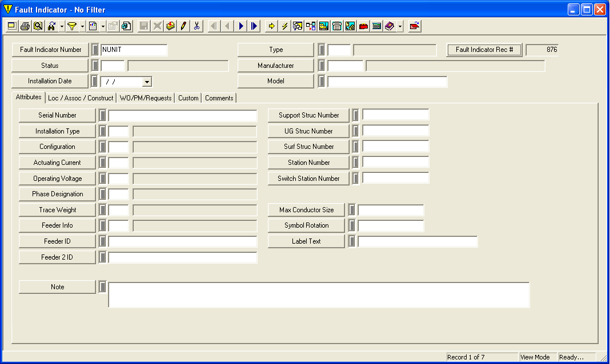Click the Serial Number input field
Image resolution: width=610 pixels, height=364 pixels.
[182, 115]
